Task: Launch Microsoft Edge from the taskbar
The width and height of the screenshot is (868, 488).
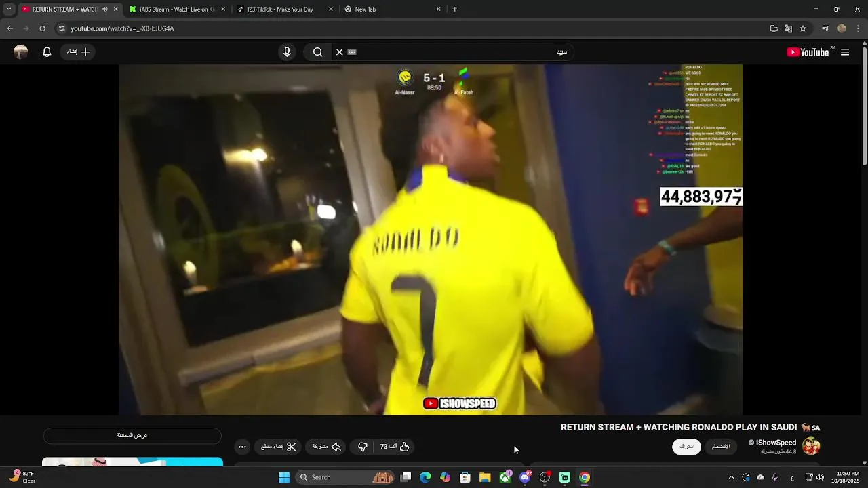Action: pyautogui.click(x=425, y=477)
